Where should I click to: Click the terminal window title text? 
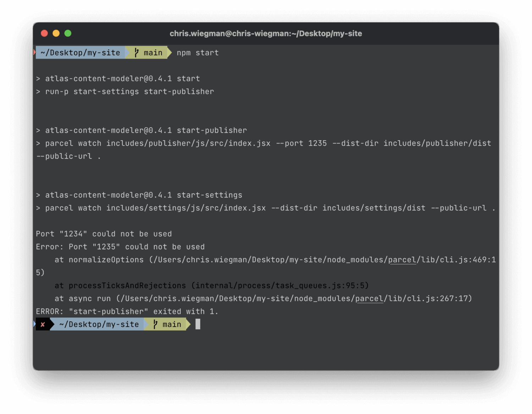(x=266, y=33)
